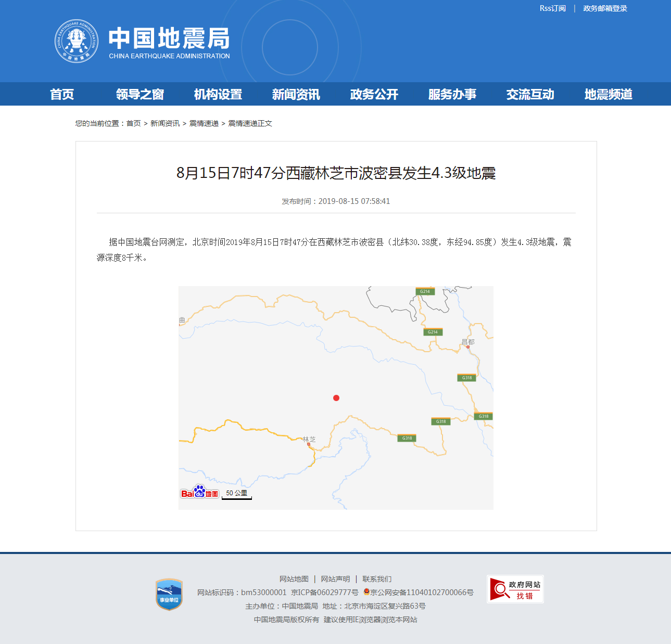671x644 pixels.
Task: Open the Baidu Maps logo link
Action: click(x=199, y=492)
